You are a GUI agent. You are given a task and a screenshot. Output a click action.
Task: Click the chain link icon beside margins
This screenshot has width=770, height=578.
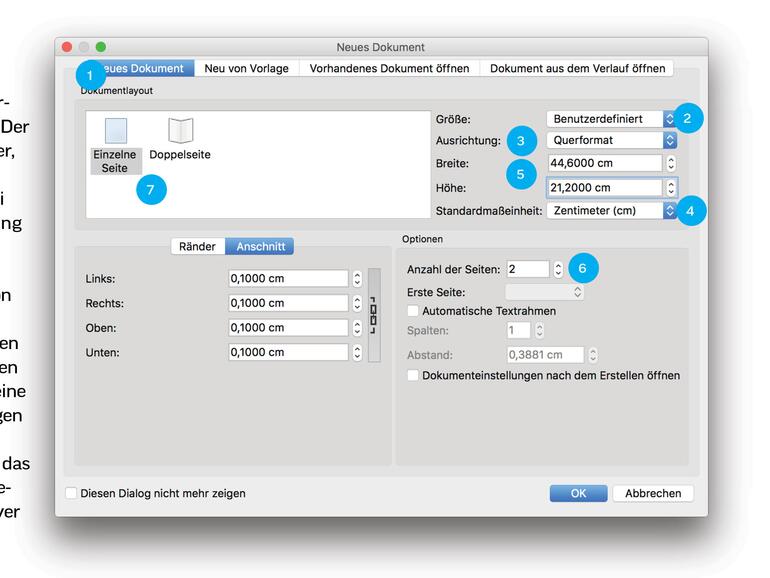(x=374, y=315)
